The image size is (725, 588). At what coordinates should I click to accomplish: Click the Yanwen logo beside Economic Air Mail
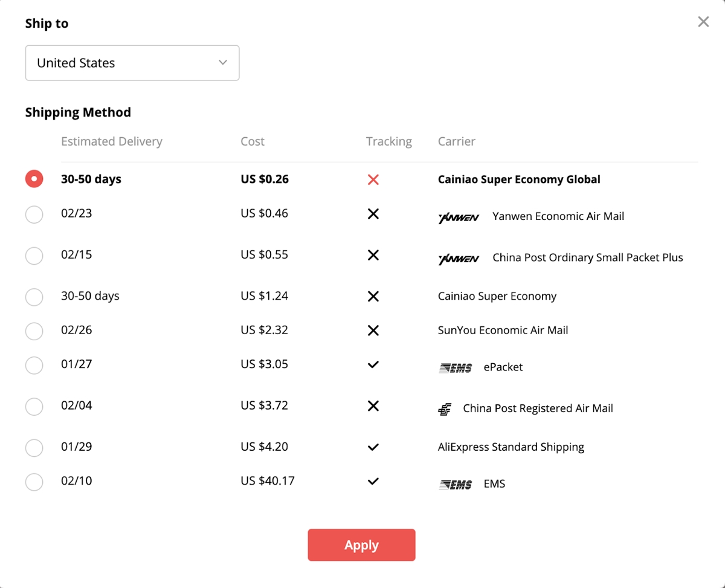pyautogui.click(x=459, y=218)
